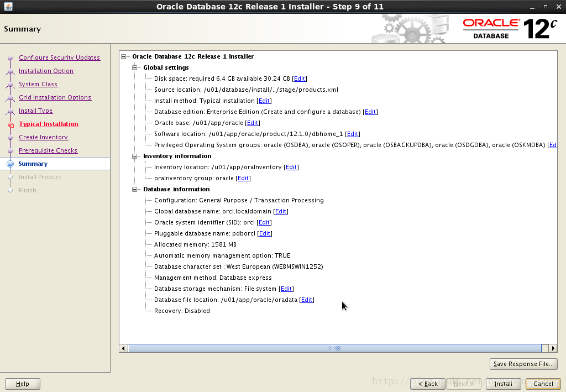Collapse the Inventory information tree node
566x392 pixels.
click(x=135, y=156)
